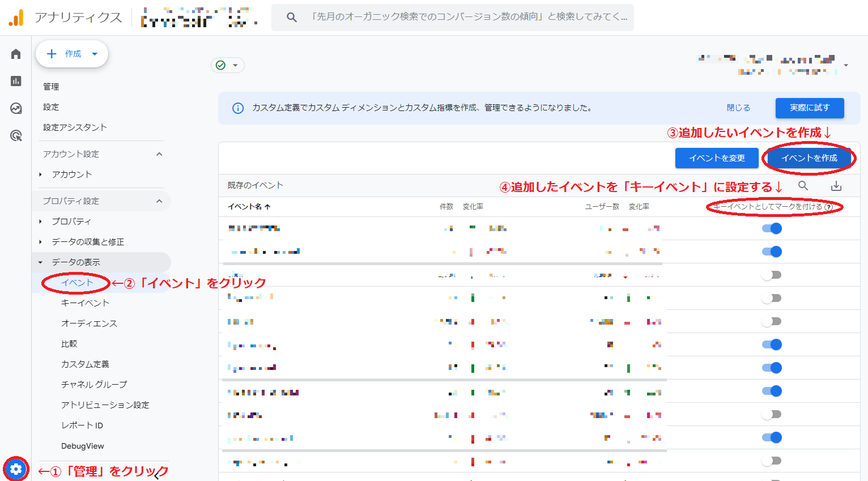The height and width of the screenshot is (481, 868).
Task: Open the property selector dropdown at the top right
Action: coord(846,65)
